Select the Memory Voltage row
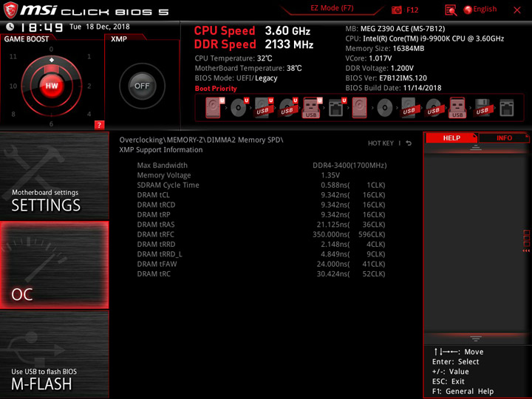The height and width of the screenshot is (399, 532). pos(262,175)
